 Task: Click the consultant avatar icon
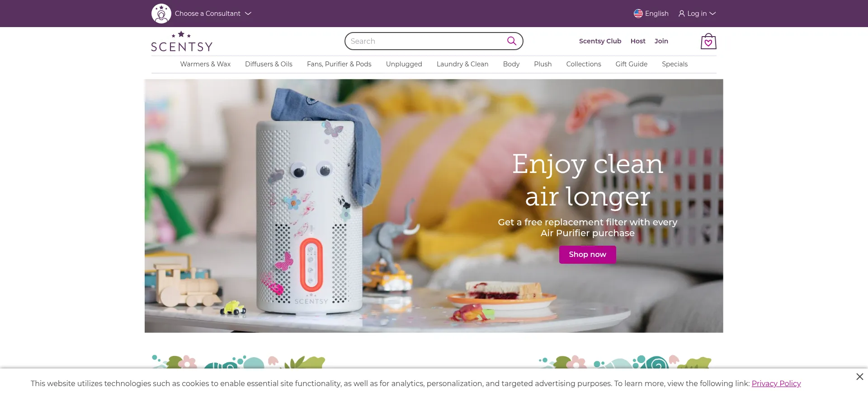(x=161, y=14)
